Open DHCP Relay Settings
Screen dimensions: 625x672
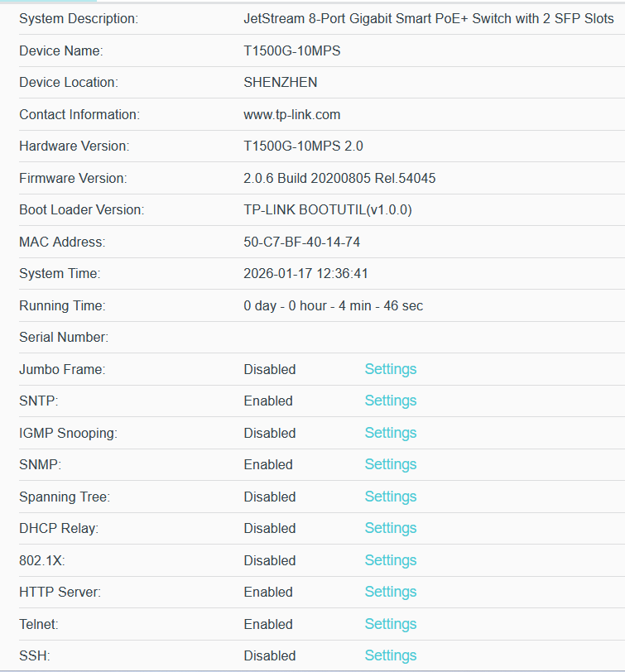pos(390,528)
